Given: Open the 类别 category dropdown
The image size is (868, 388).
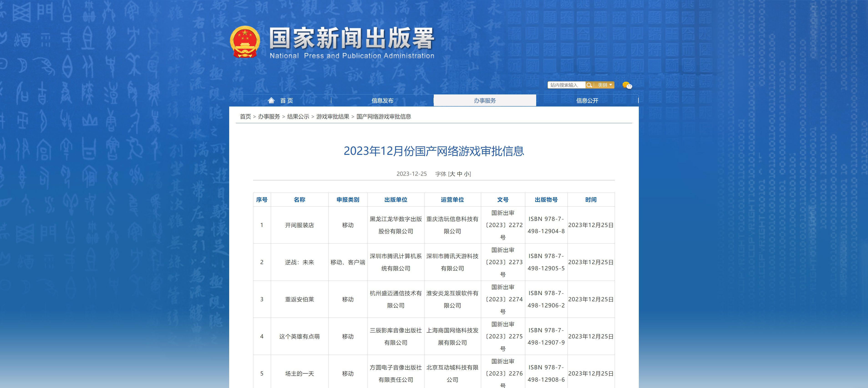Looking at the screenshot, I should 604,85.
